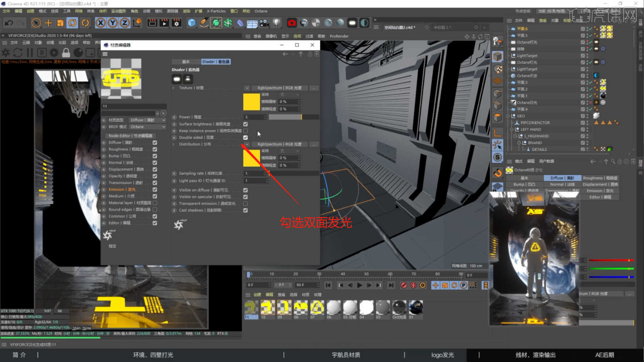
Task: Add a Cube primitive object
Action: click(192, 23)
